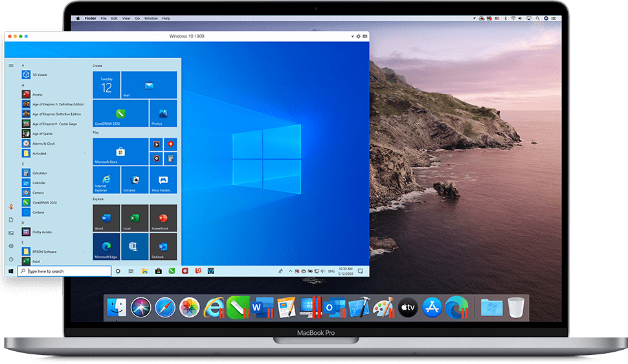Screen dimensions: 628x364
Task: Open 3D Viewer from the Start menu list
Action: (35, 75)
